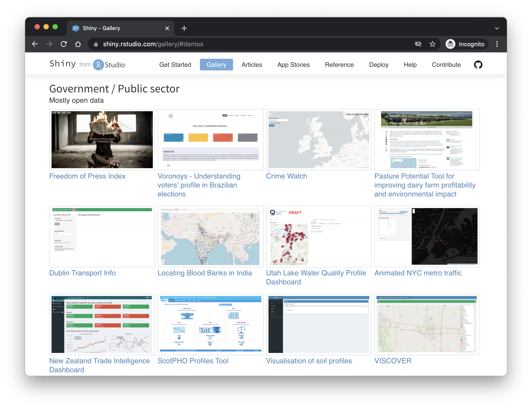The width and height of the screenshot is (532, 409).
Task: Open the GitHub icon in navbar
Action: point(478,65)
